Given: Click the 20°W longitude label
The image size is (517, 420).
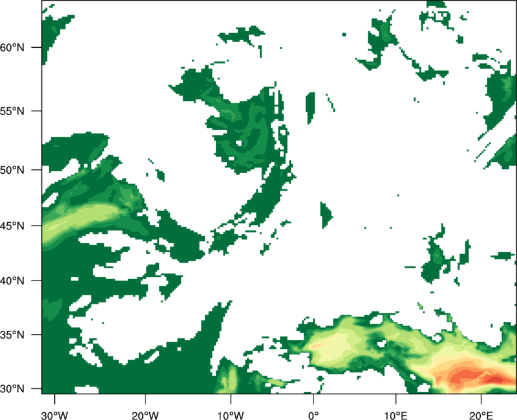Looking at the screenshot, I should pyautogui.click(x=145, y=415).
